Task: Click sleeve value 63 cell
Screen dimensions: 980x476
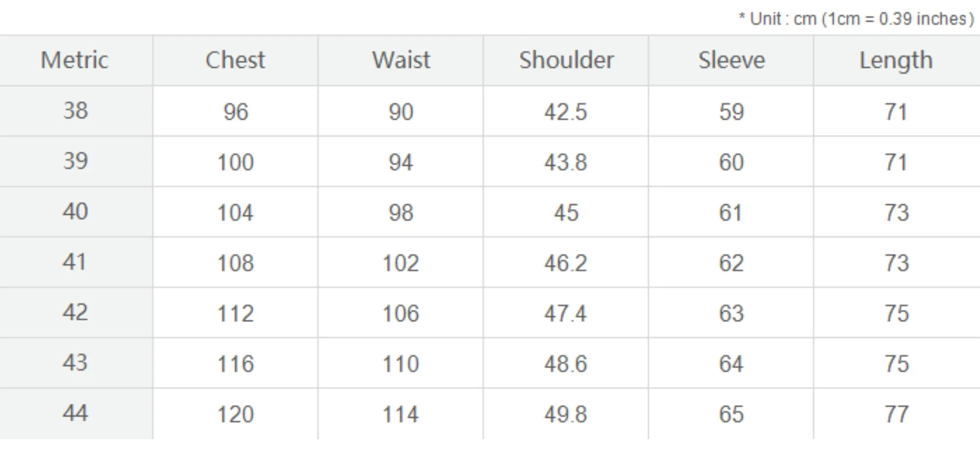Action: [731, 314]
